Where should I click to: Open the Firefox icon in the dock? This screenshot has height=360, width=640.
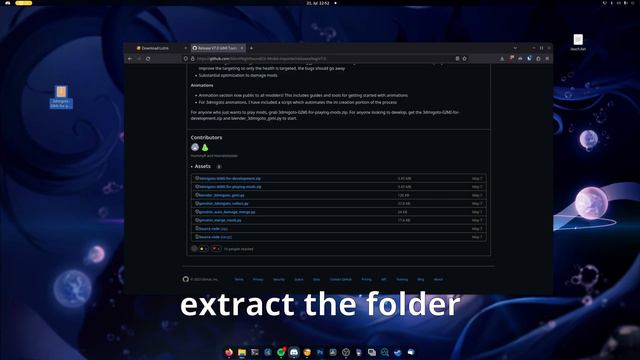pyautogui.click(x=229, y=352)
